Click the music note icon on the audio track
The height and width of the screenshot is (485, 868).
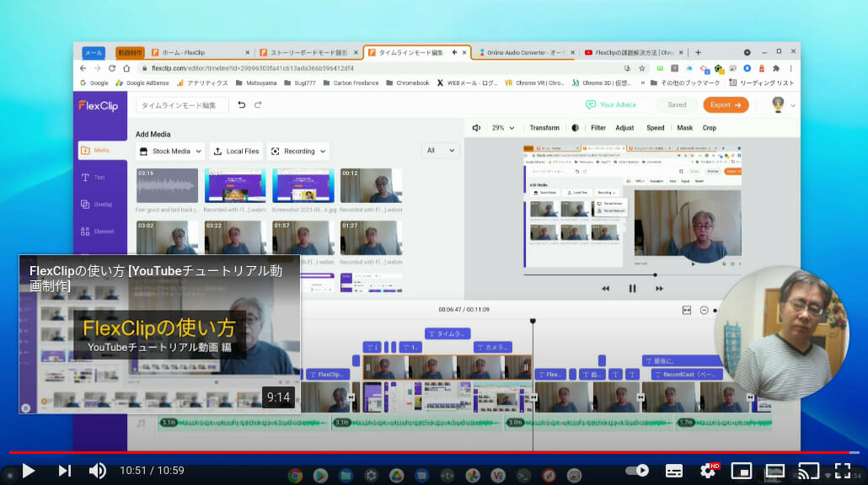(x=142, y=423)
